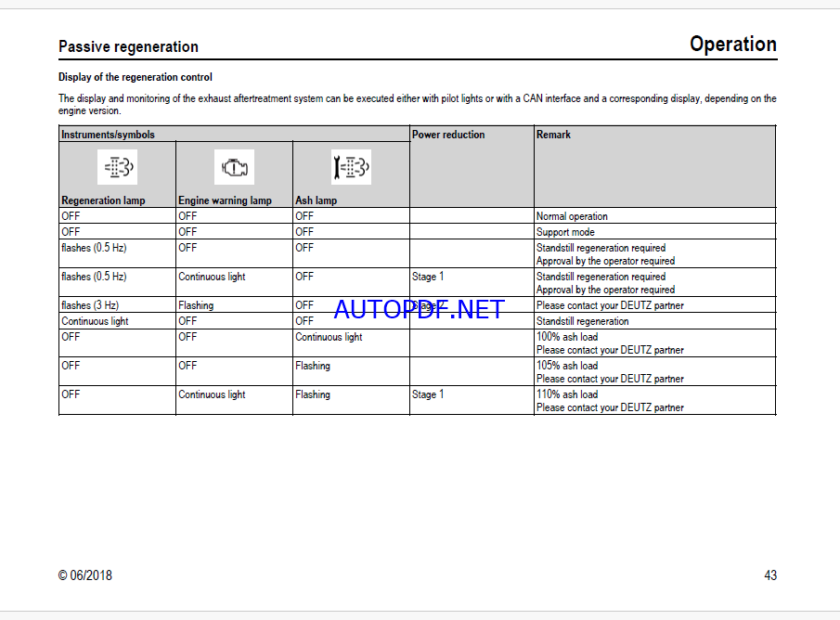
Task: Select the 'Operation' chapter title
Action: [733, 44]
